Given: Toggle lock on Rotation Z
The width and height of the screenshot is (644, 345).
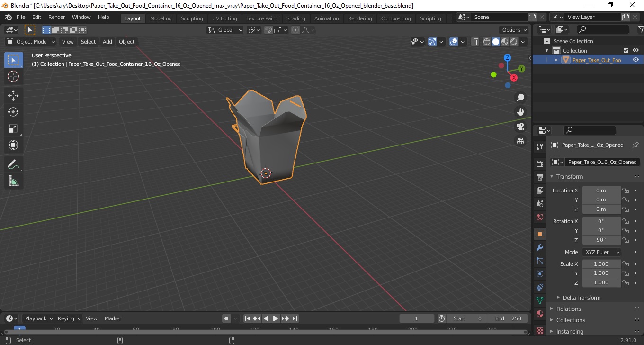Looking at the screenshot, I should pyautogui.click(x=626, y=240).
